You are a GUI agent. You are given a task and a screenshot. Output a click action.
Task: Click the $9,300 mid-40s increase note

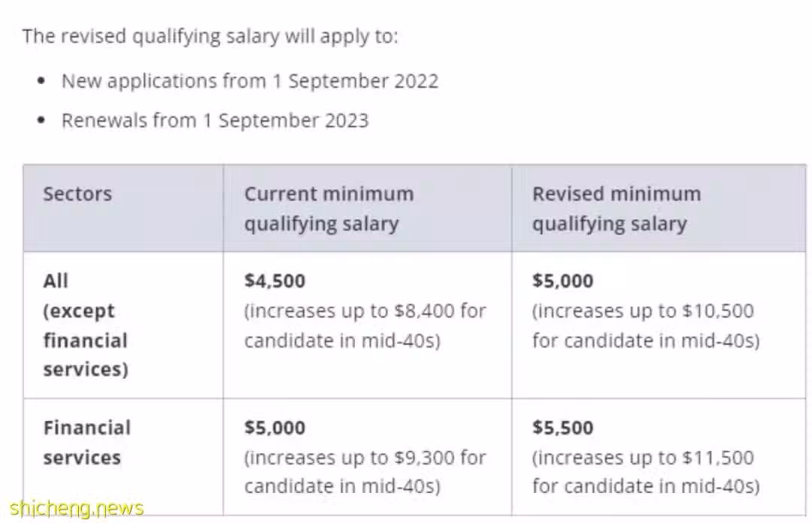[x=365, y=472]
